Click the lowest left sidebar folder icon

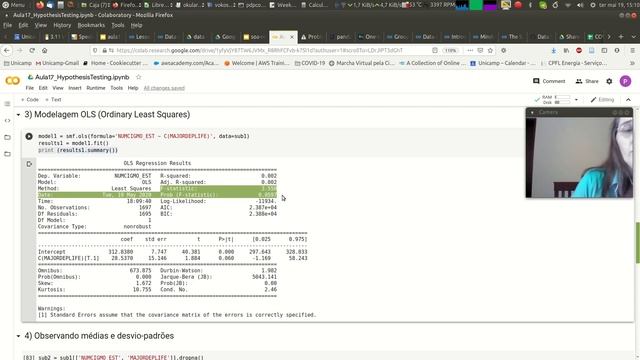[7, 154]
